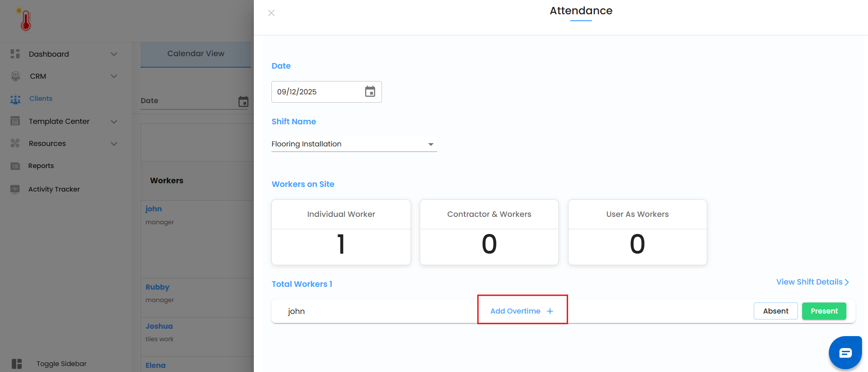868x372 pixels.
Task: Click Add Overtime for john
Action: [x=522, y=311]
